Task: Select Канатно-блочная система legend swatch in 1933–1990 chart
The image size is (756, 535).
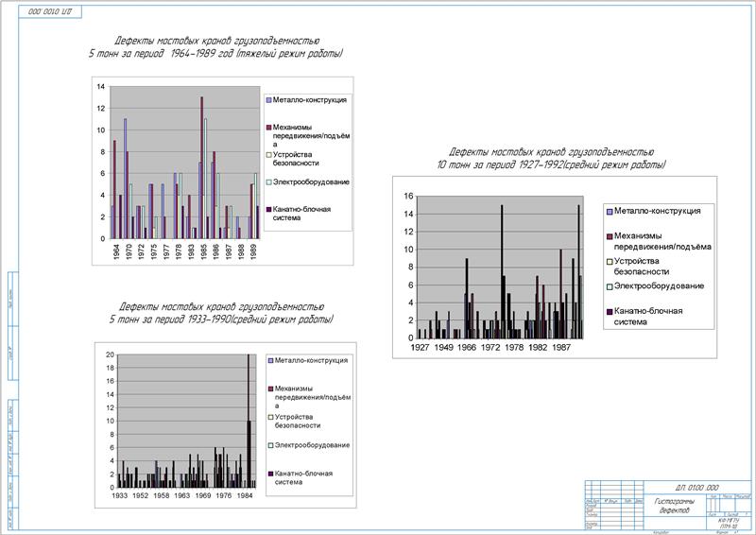Action: pos(270,474)
